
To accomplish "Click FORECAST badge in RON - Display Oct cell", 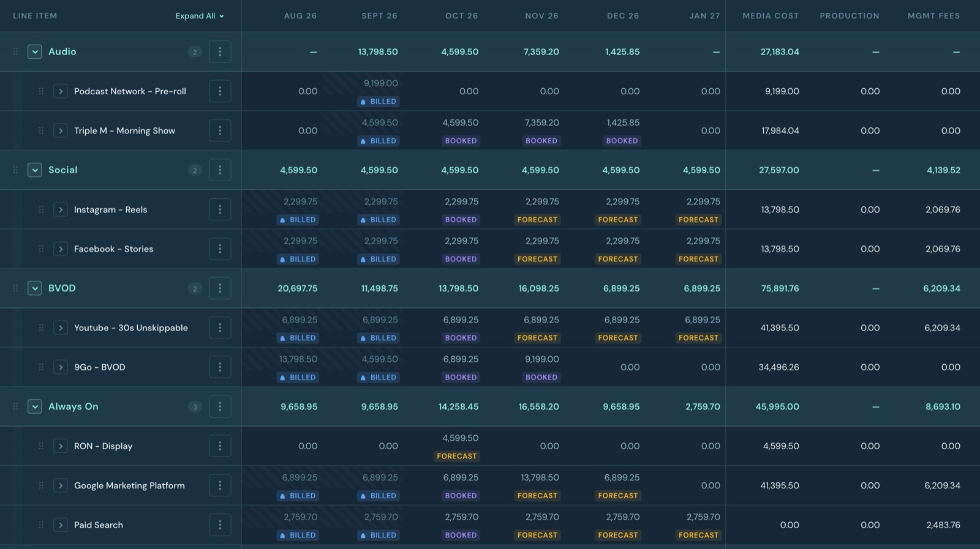I will click(457, 456).
